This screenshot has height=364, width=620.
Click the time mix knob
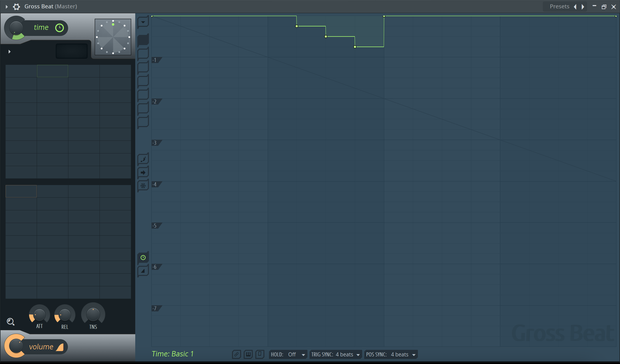tap(16, 28)
